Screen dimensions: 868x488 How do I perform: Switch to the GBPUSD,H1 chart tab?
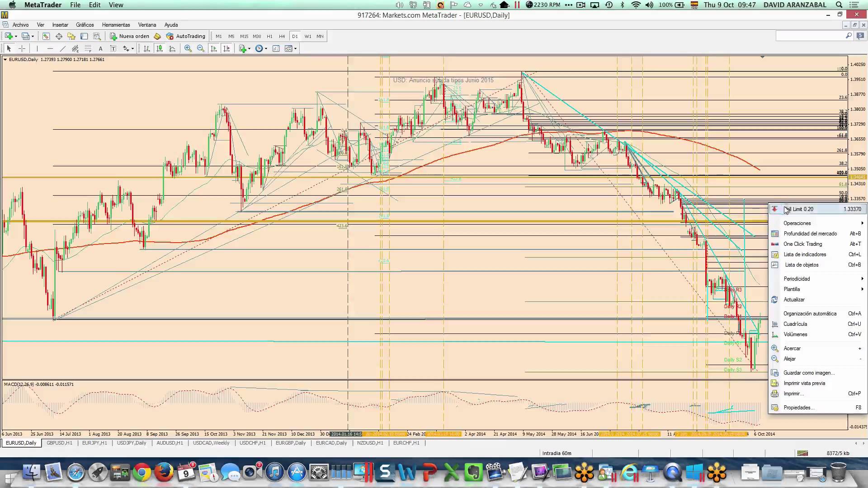coord(59,443)
